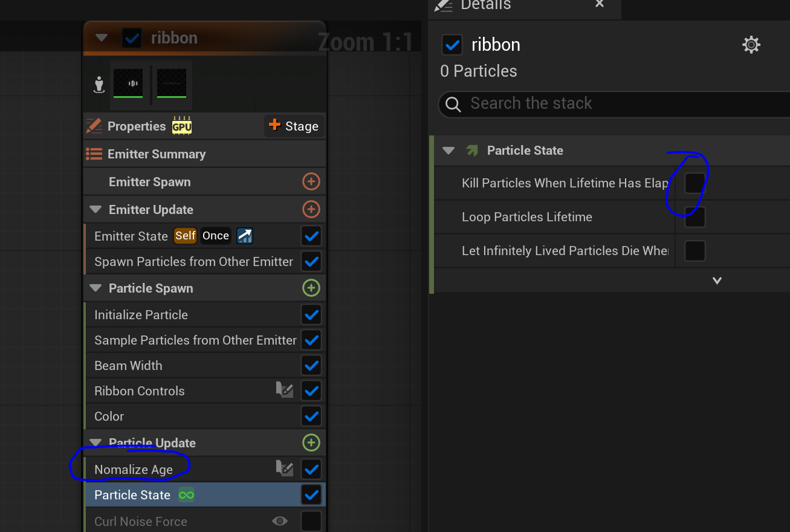Disable the Initialize Particle module checkbox
Viewport: 790px width, 532px height.
click(x=311, y=314)
